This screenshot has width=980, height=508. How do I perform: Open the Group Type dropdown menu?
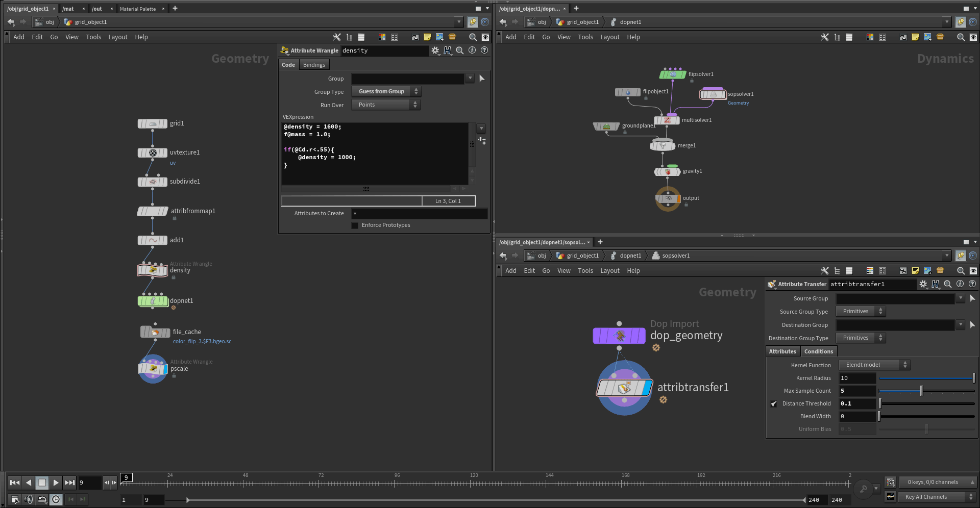pyautogui.click(x=386, y=92)
